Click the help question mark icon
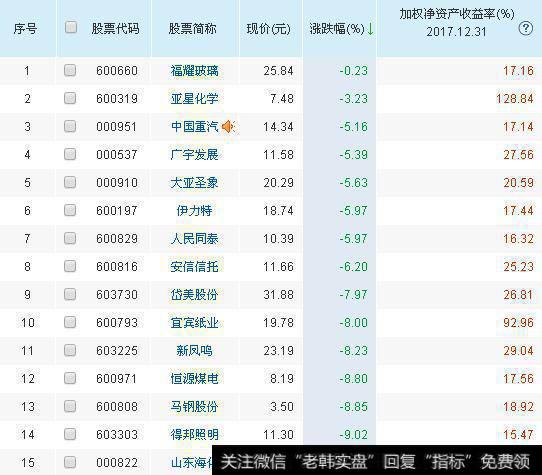The width and height of the screenshot is (542, 475). (525, 28)
